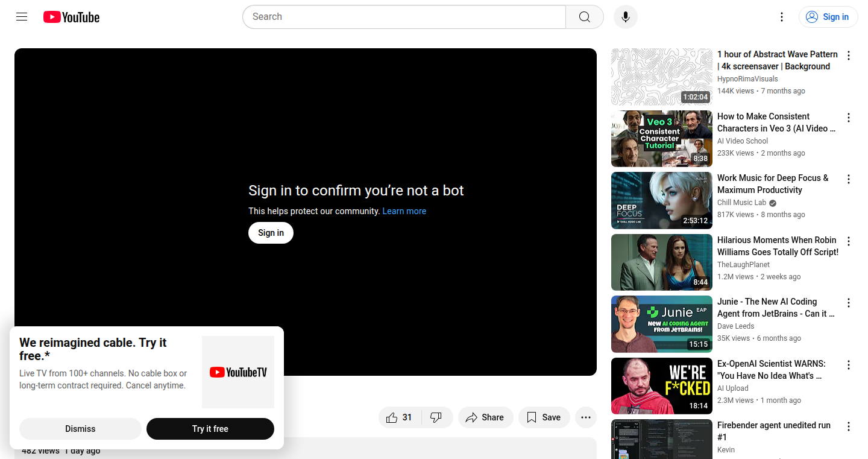
Task: Click Sign in button inside the player
Action: point(271,233)
